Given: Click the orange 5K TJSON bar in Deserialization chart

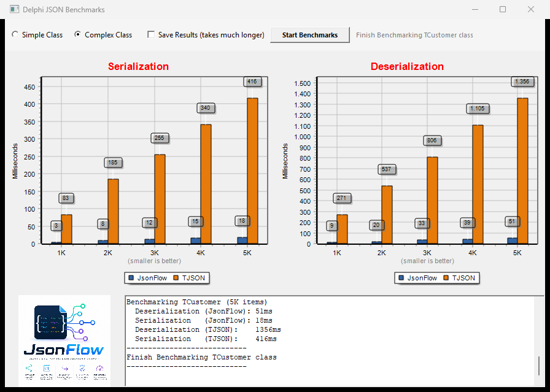Looking at the screenshot, I should tap(522, 171).
